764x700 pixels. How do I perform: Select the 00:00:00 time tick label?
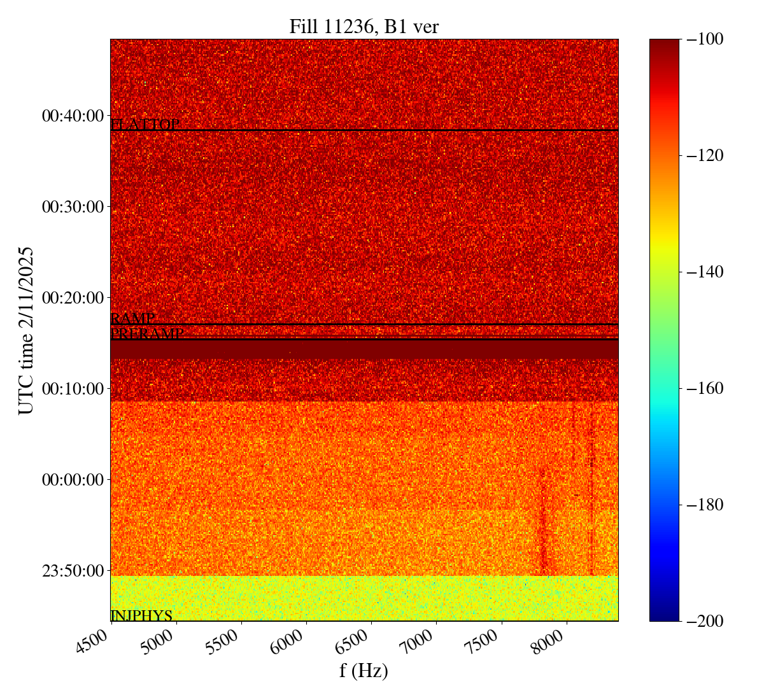[x=73, y=479]
